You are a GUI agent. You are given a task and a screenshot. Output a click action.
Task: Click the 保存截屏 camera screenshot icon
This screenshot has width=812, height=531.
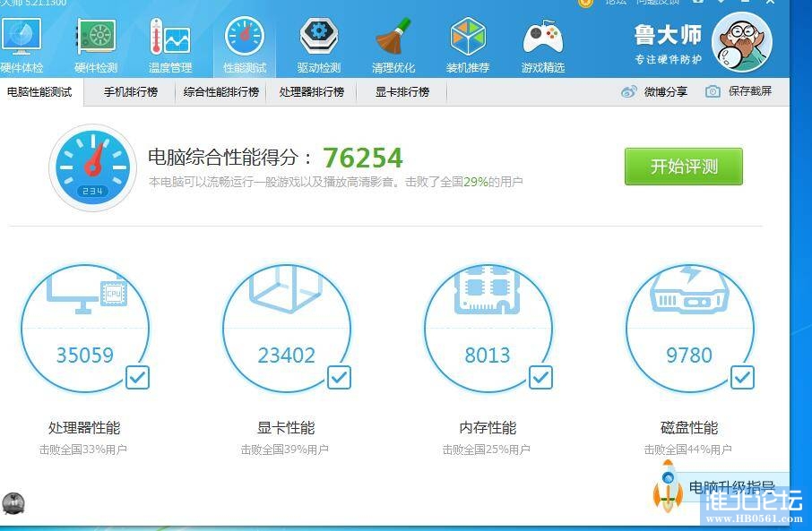713,91
